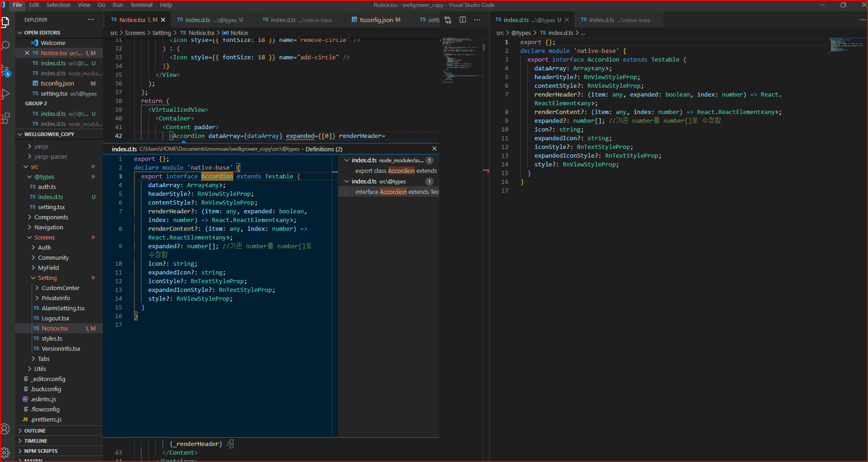Switch to the tsconfig.json tab
Screen dimensions: 868x462
pos(376,20)
